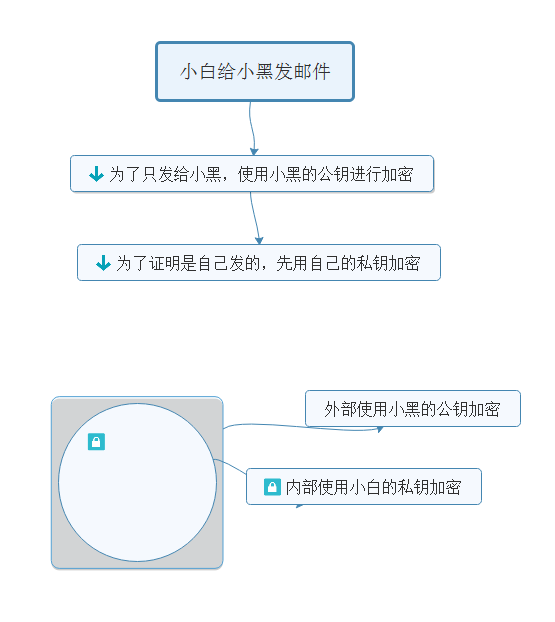The image size is (555, 622).
Task: Click the arrowhead under the 外部使用小黑的公钥加密 box
Action: [x=380, y=429]
